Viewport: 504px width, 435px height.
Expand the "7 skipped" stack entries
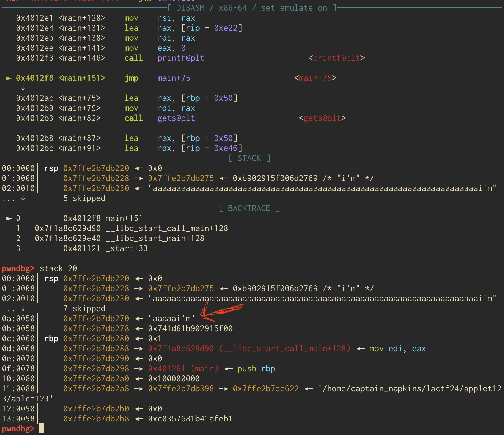(x=84, y=309)
